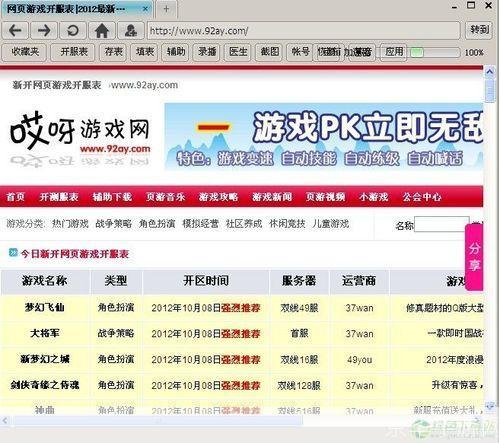Open the 梦幻飞仙 game link

[44, 307]
